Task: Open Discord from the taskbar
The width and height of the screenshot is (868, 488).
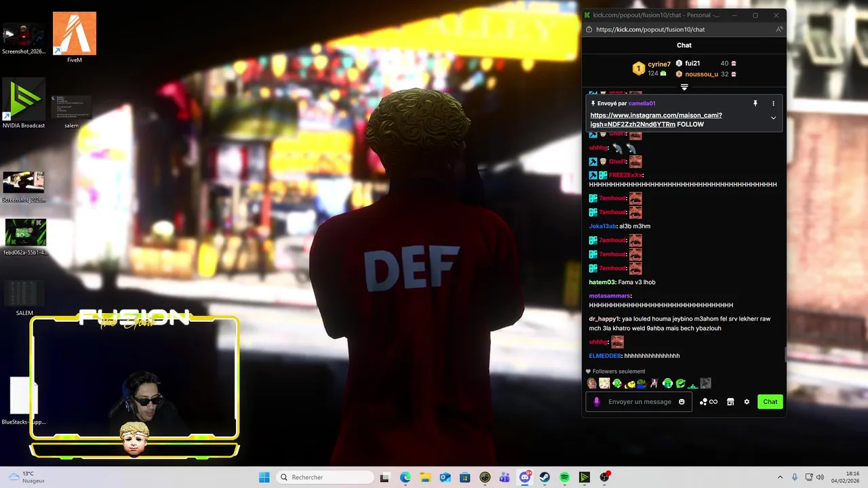Action: coord(525,477)
